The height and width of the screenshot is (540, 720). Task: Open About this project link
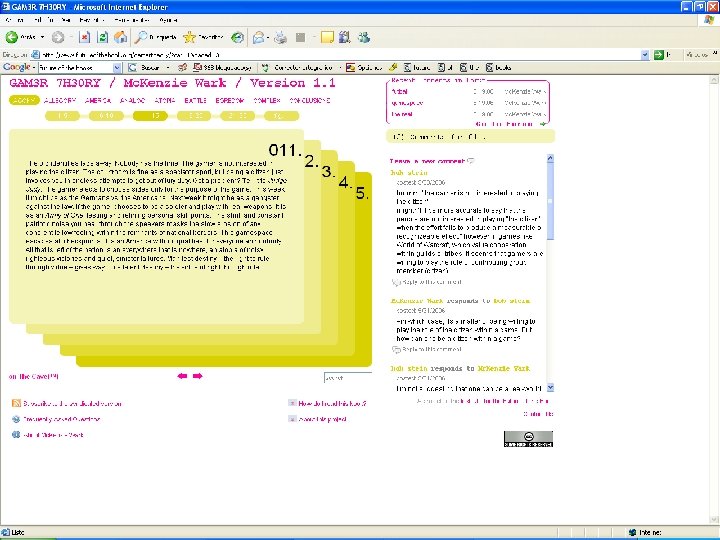(322, 419)
